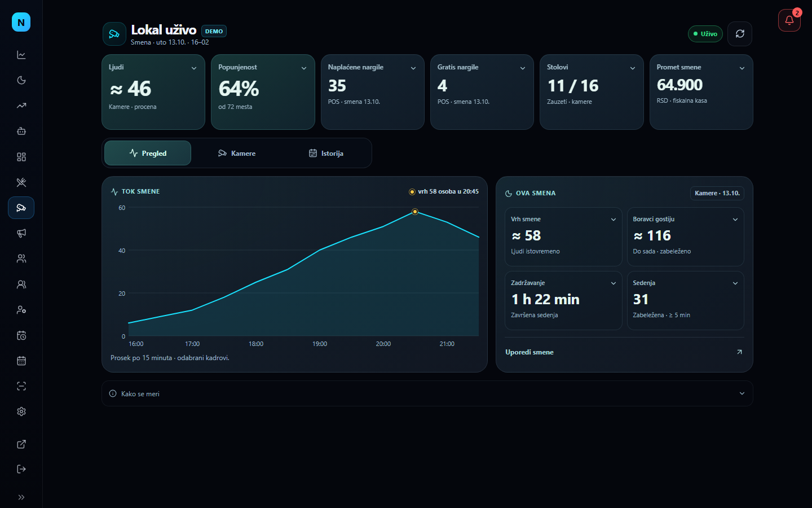Image resolution: width=812 pixels, height=508 pixels.
Task: Click the moon icon in the sidebar
Action: tap(21, 80)
